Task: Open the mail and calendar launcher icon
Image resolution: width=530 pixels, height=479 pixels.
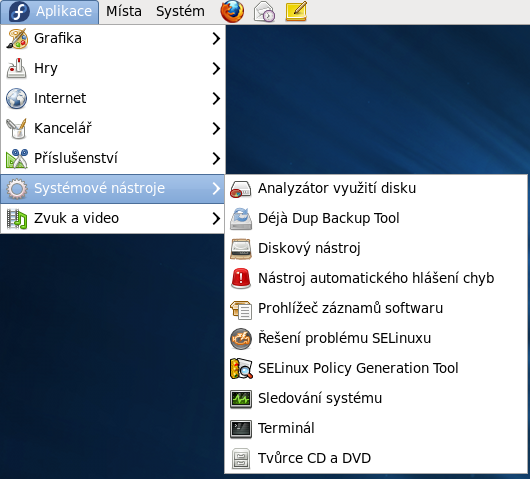Action: [264, 11]
